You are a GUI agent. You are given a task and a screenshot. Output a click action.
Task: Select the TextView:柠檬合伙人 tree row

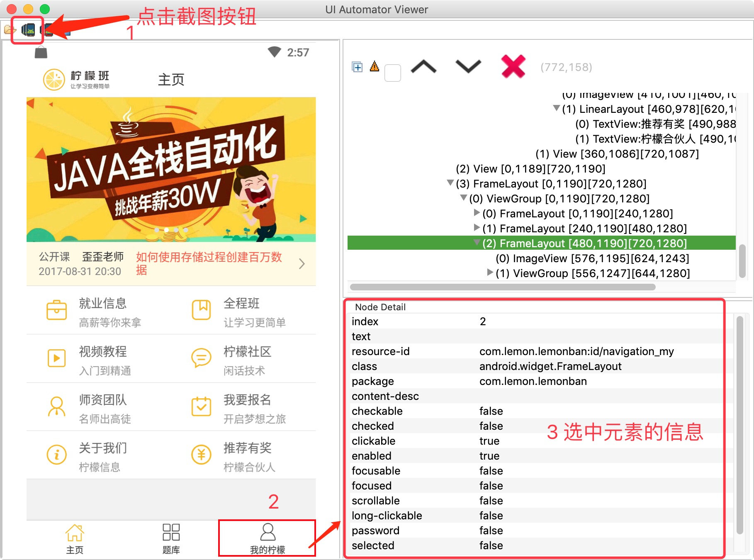pyautogui.click(x=655, y=139)
